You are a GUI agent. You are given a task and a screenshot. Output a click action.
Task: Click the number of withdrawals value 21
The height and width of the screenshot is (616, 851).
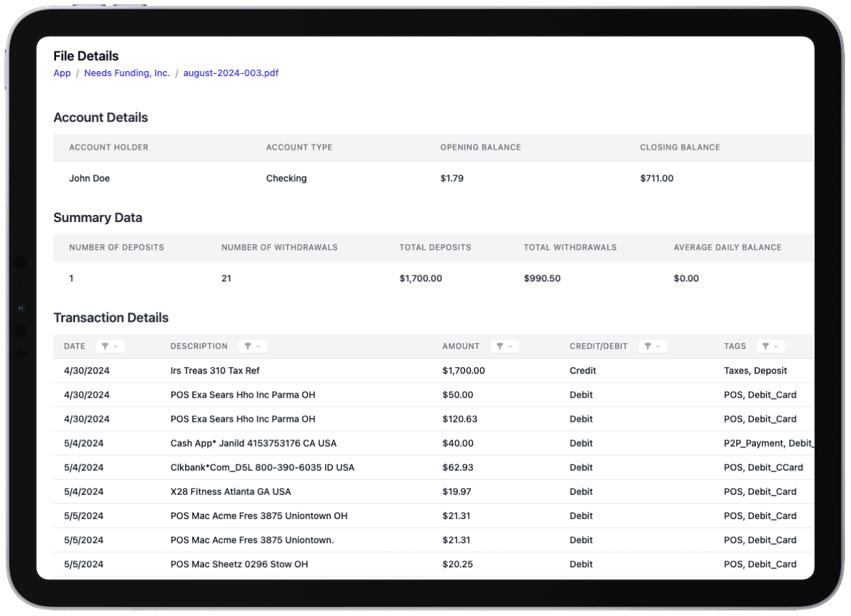point(226,279)
